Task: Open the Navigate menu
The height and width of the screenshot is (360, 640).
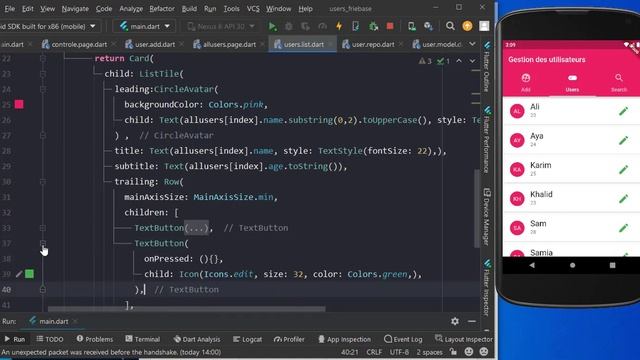Action: pyautogui.click(x=75, y=9)
